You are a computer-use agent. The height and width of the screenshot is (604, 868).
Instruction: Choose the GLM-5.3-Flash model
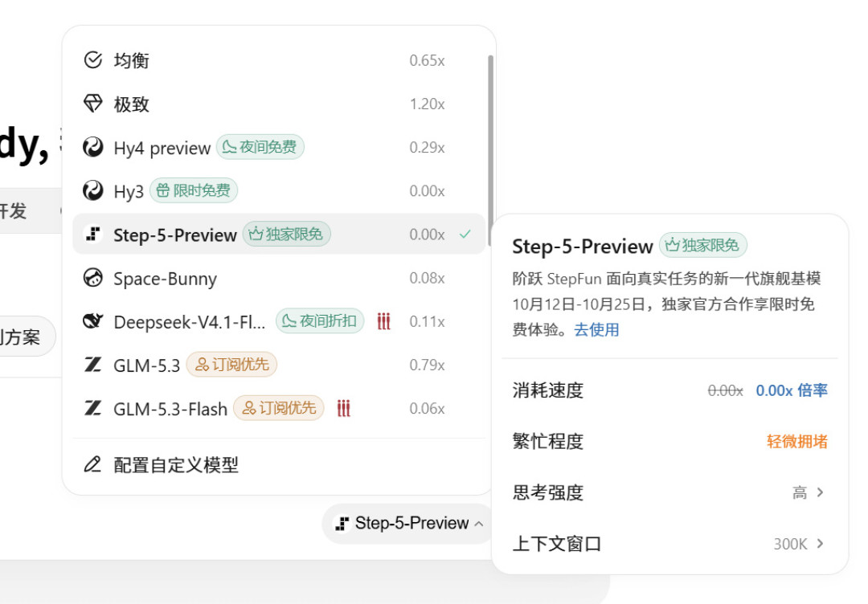[279, 408]
